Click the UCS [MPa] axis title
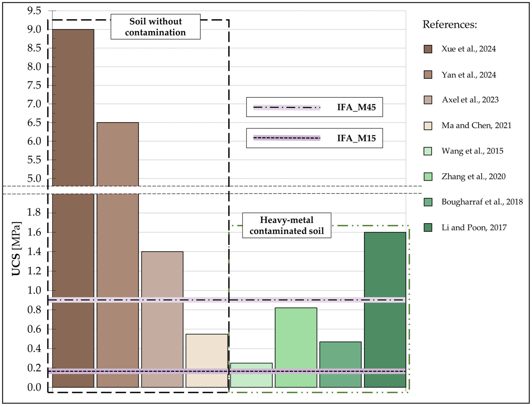Viewport: 532px width, 407px height. click(x=16, y=249)
